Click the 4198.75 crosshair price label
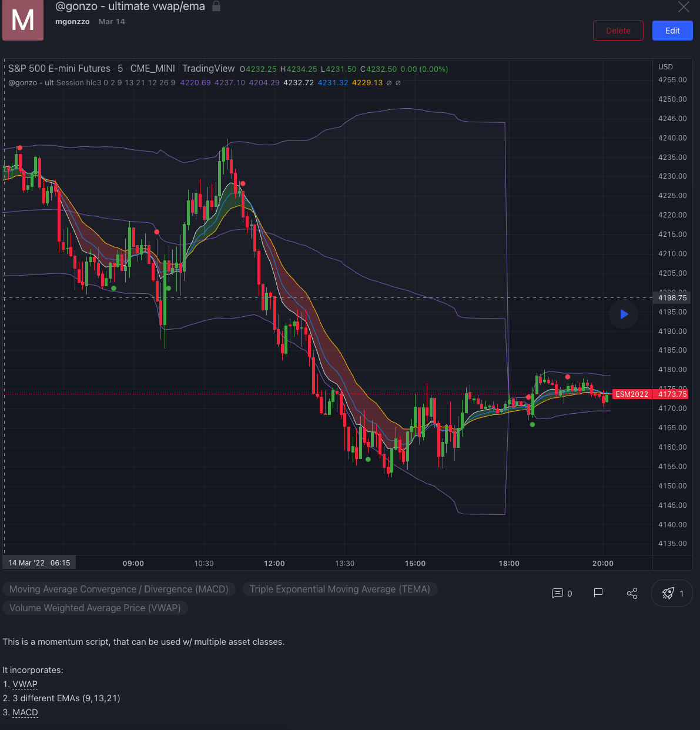The height and width of the screenshot is (730, 700). pyautogui.click(x=672, y=298)
